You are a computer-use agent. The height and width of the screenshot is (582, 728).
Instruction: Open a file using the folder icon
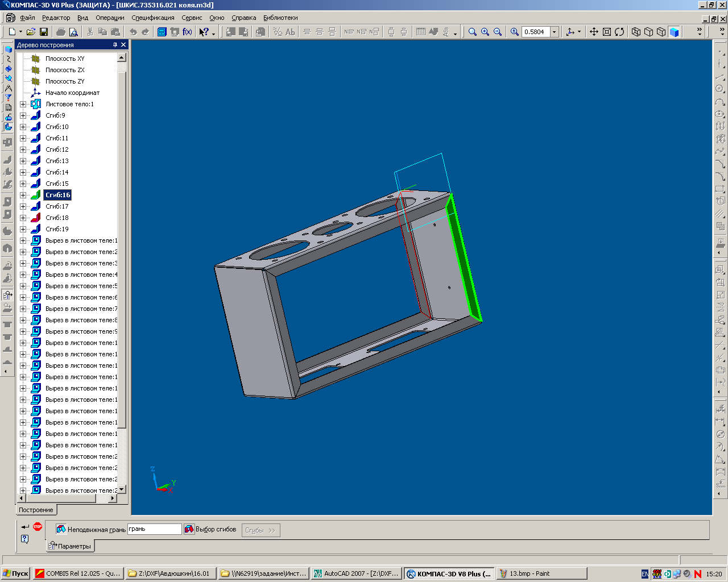(31, 32)
